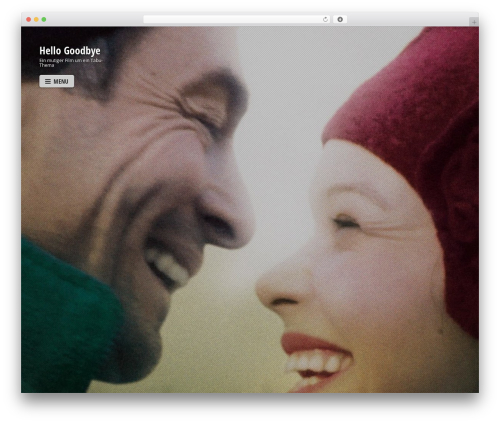Open the MENU button
This screenshot has width=500, height=423.
pyautogui.click(x=57, y=81)
